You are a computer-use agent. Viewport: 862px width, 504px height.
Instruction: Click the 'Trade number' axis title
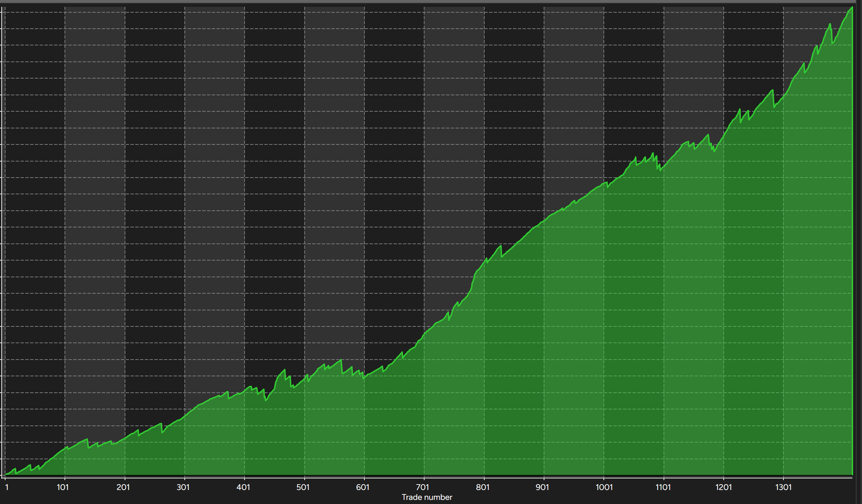tap(427, 497)
